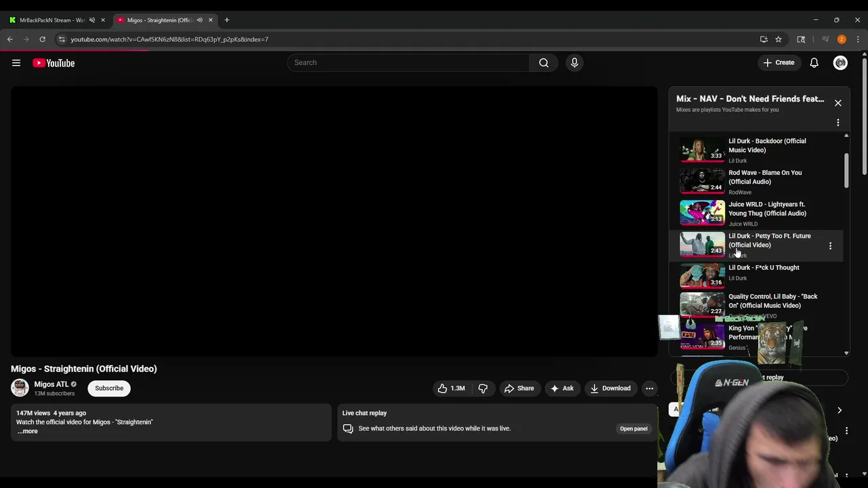Open Mix playlist options menu

coord(838,123)
